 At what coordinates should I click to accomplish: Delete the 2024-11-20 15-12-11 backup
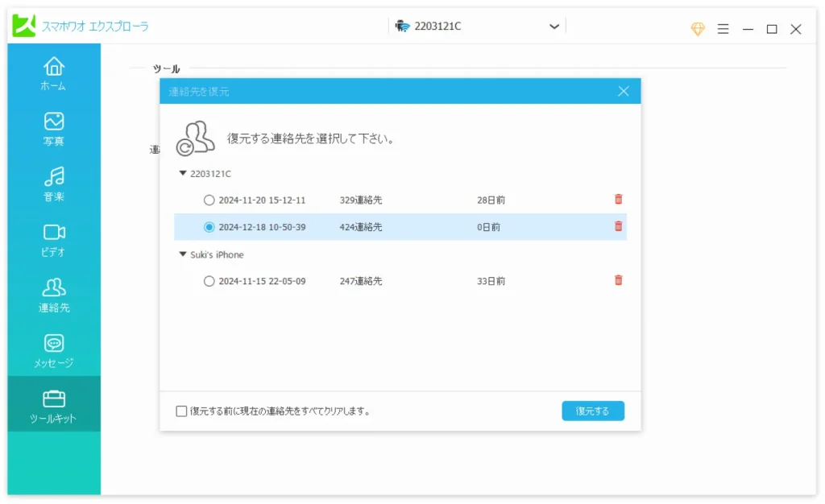(618, 200)
